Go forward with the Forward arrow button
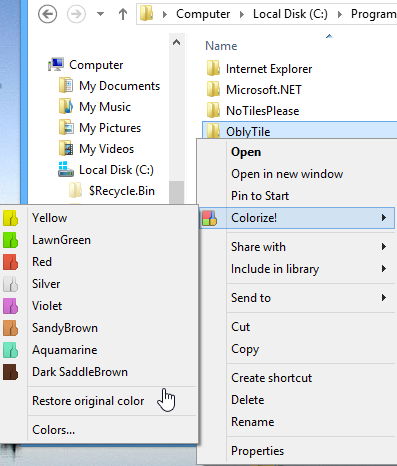The width and height of the screenshot is (397, 466). pos(76,14)
